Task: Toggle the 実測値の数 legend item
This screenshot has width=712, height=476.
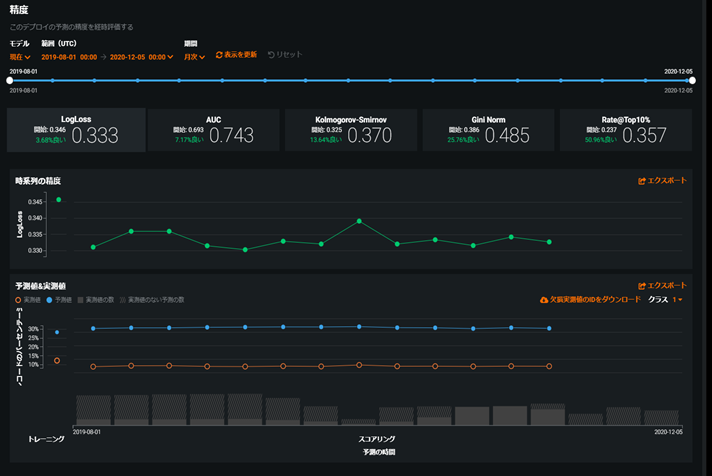Action: click(96, 300)
